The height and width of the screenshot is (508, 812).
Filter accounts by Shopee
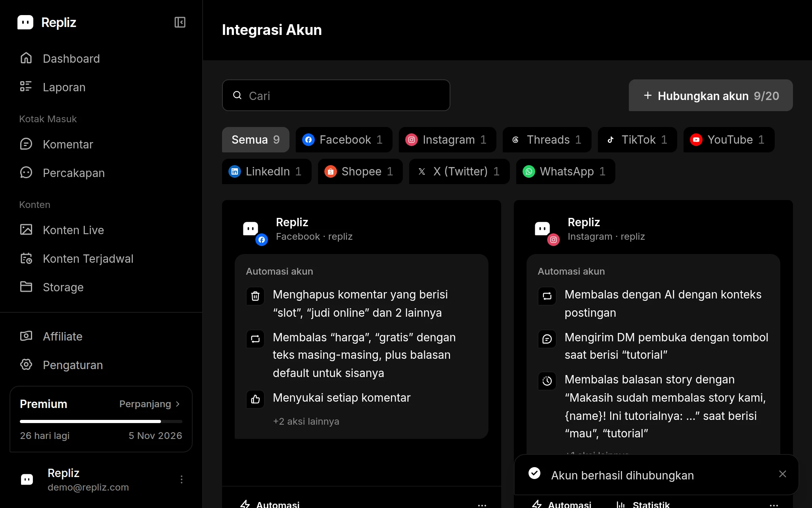360,171
